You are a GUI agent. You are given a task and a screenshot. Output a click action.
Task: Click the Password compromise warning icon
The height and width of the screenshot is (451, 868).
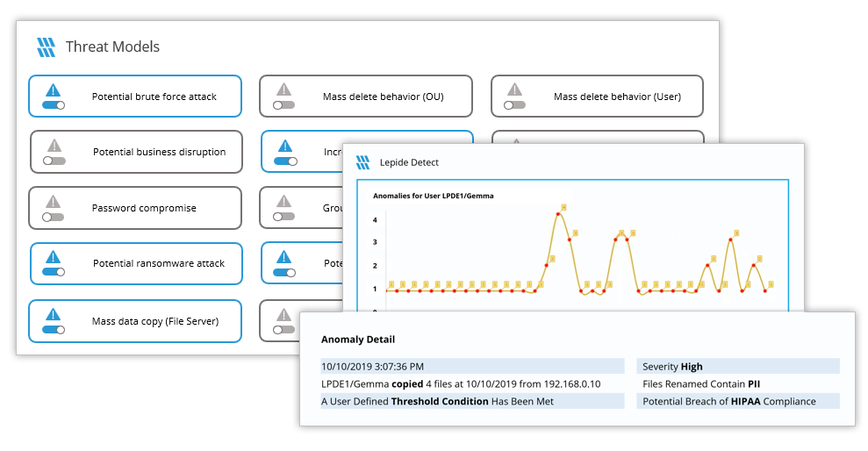tap(54, 201)
